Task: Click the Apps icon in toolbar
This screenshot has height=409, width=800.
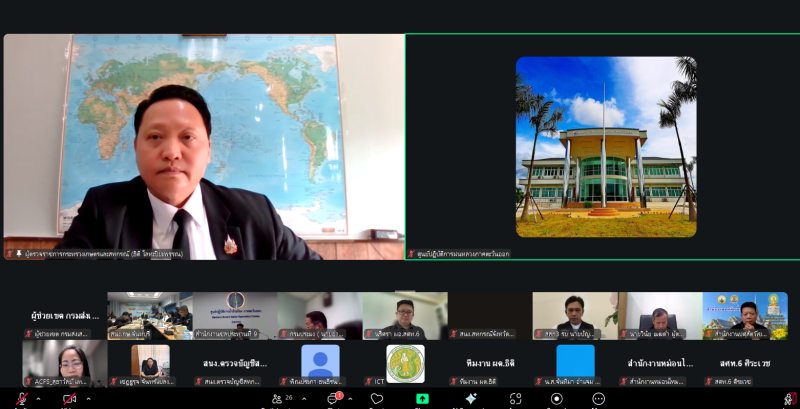Action: [x=515, y=399]
